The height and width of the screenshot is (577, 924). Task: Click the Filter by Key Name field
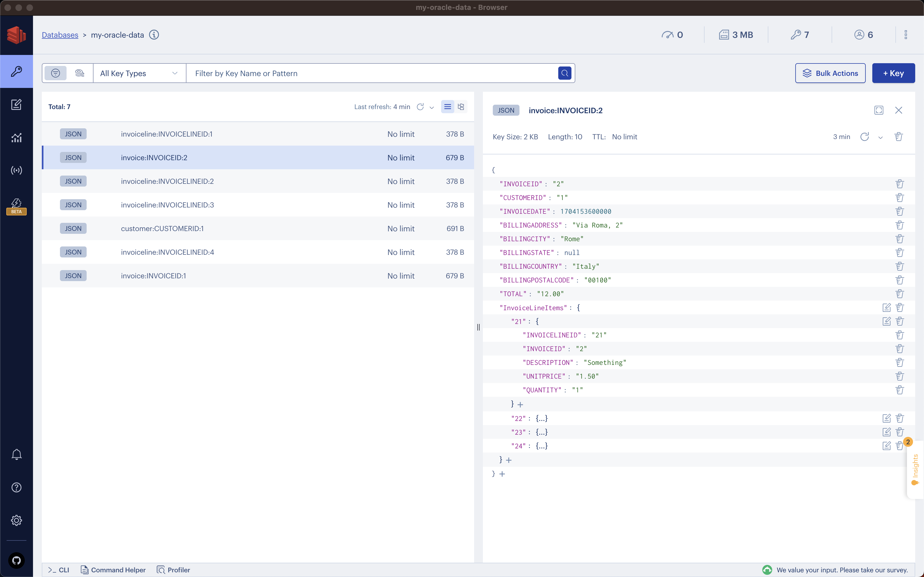(x=374, y=73)
